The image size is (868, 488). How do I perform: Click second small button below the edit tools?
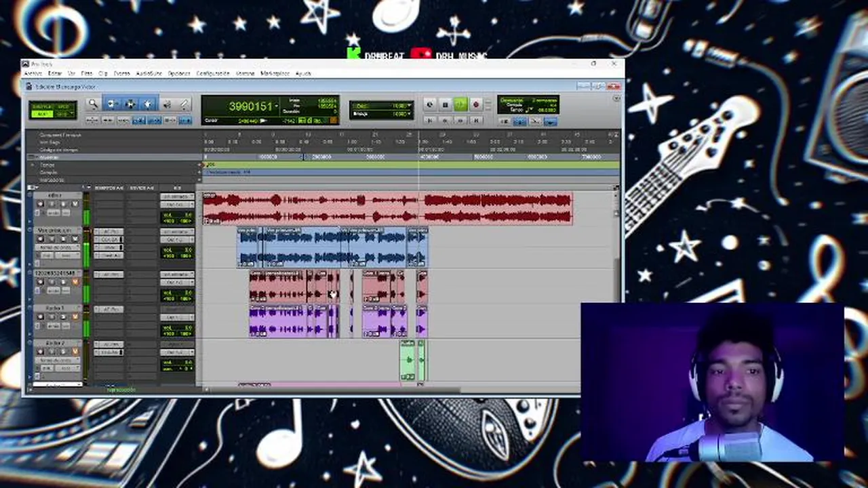[x=107, y=120]
